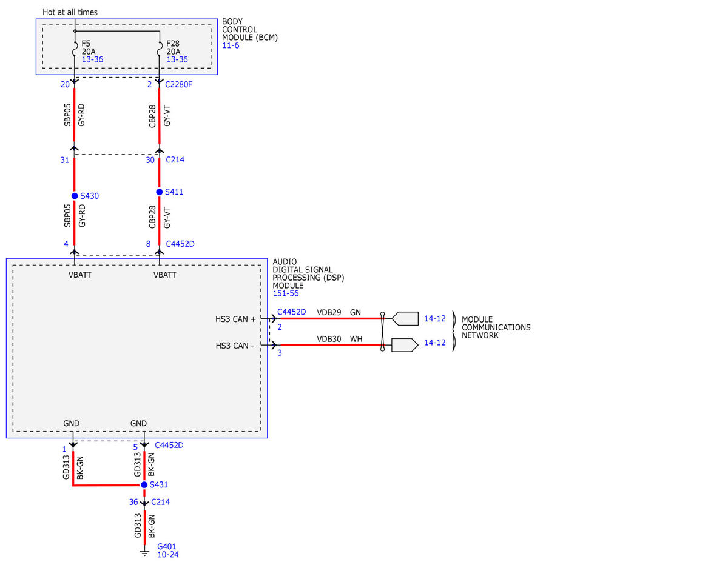Select connector label C2280F
728x562 pixels.
pyautogui.click(x=179, y=84)
